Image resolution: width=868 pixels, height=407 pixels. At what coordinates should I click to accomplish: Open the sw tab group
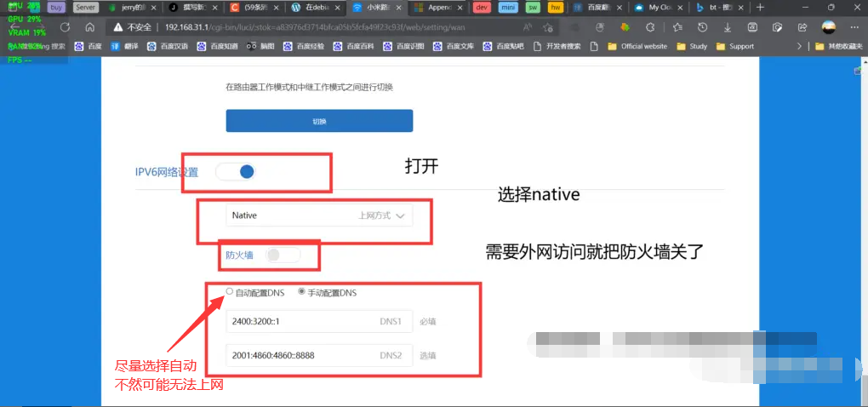click(533, 8)
